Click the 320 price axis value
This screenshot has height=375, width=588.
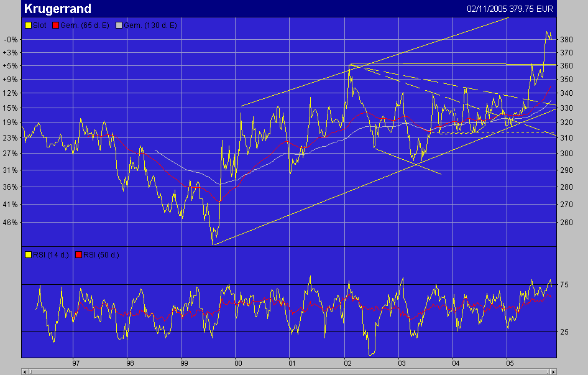567,123
